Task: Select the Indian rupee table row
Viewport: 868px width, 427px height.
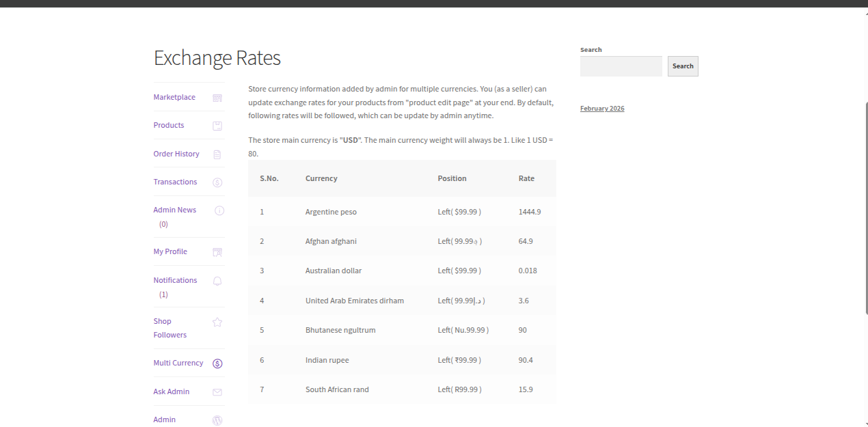Action: [x=402, y=360]
